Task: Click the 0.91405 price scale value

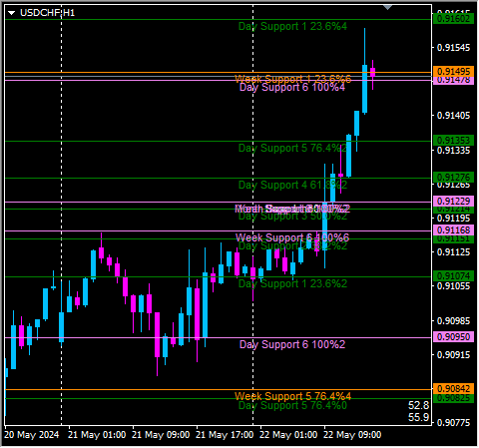Action: tap(454, 116)
